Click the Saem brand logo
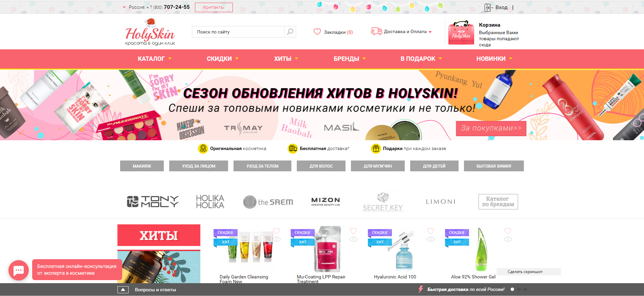Viewport: 644px width, 296px height. [268, 202]
